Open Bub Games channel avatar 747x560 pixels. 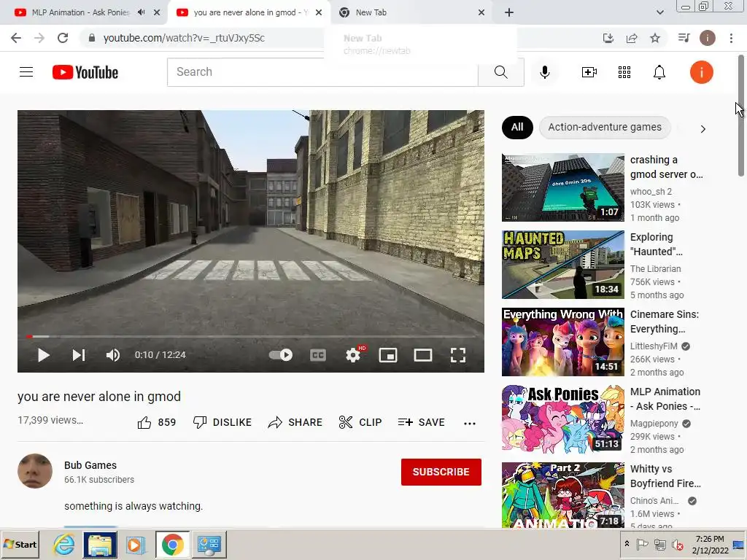point(35,471)
